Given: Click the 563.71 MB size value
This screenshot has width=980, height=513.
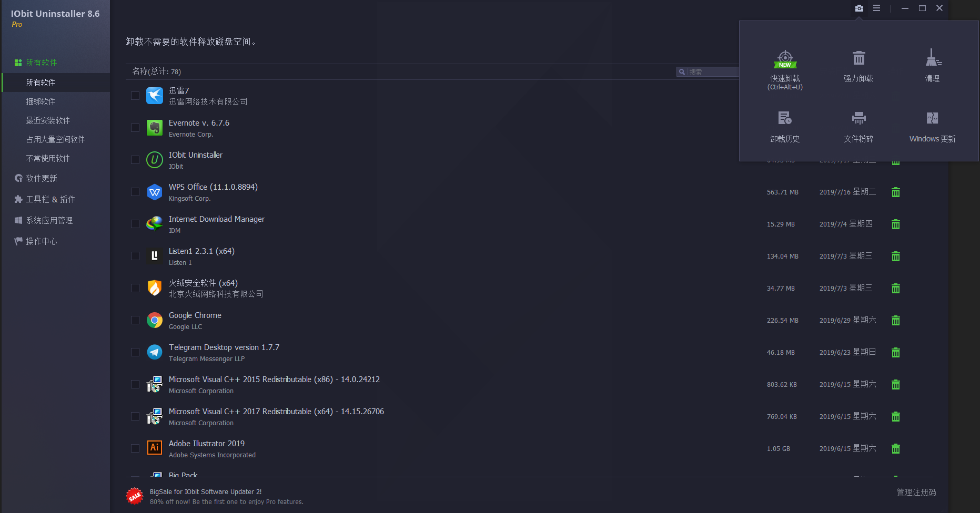Looking at the screenshot, I should (x=782, y=192).
